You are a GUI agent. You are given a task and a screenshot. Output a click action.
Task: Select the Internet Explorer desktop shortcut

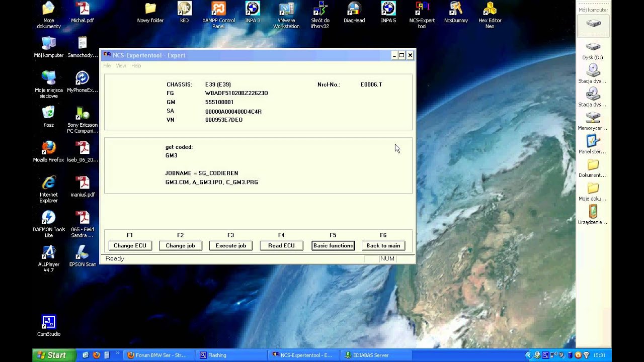point(48,189)
